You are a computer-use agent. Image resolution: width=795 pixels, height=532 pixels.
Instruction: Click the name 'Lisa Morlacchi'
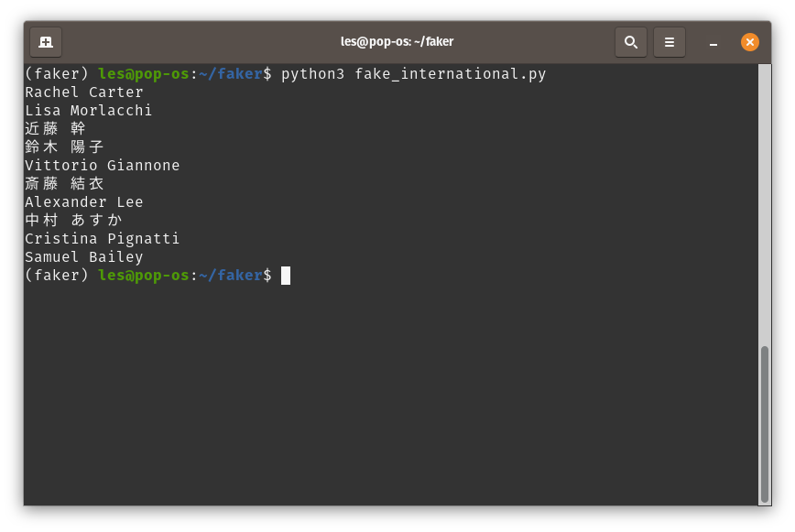click(88, 110)
